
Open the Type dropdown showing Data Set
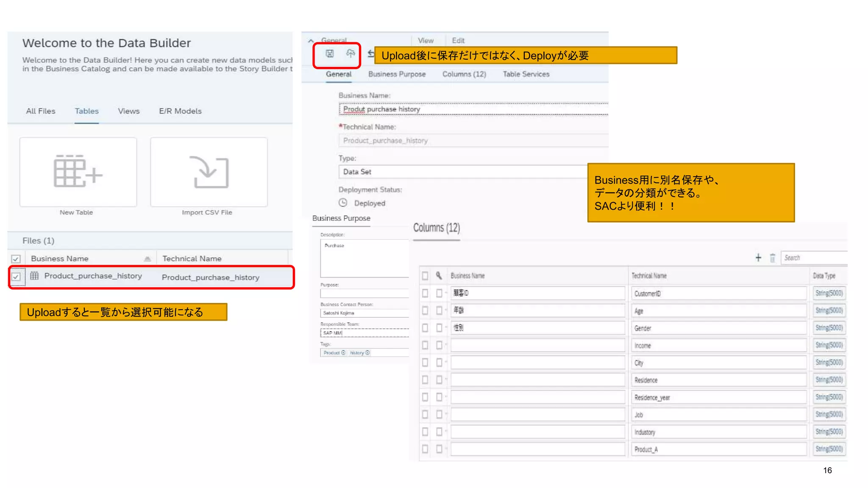[473, 172]
